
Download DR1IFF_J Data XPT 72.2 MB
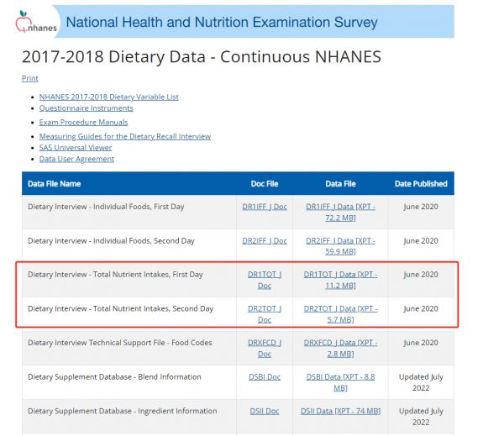pos(340,212)
